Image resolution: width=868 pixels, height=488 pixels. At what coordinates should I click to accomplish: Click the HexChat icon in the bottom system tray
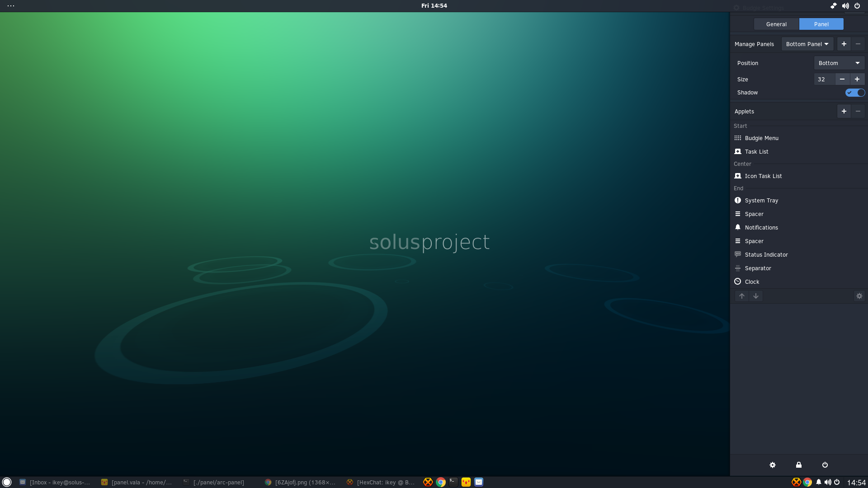(797, 482)
